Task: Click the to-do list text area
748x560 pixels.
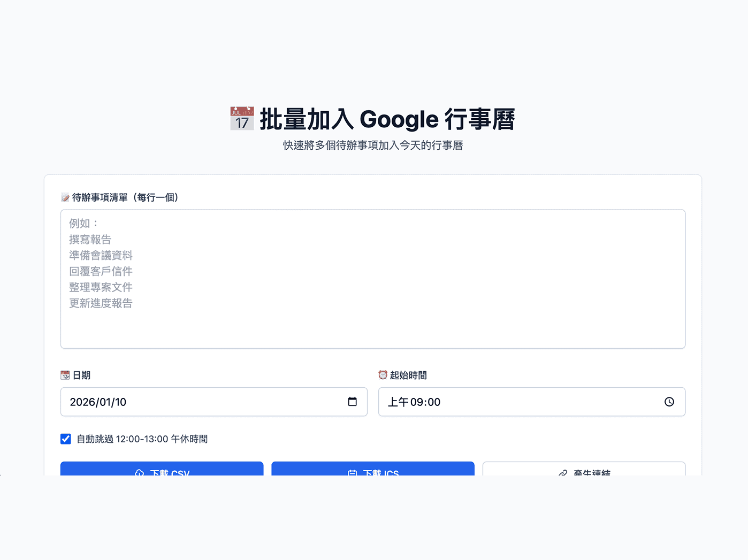Action: [x=373, y=279]
